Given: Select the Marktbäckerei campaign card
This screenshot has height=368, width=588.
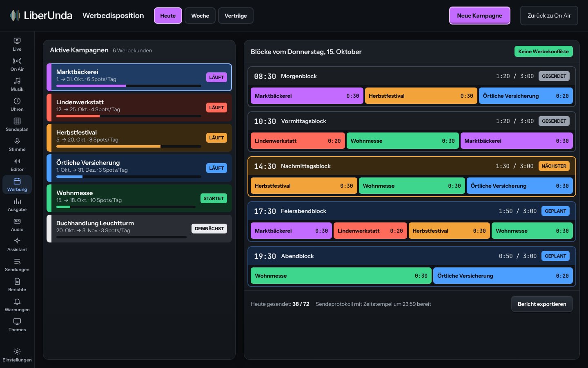Looking at the screenshot, I should point(139,77).
